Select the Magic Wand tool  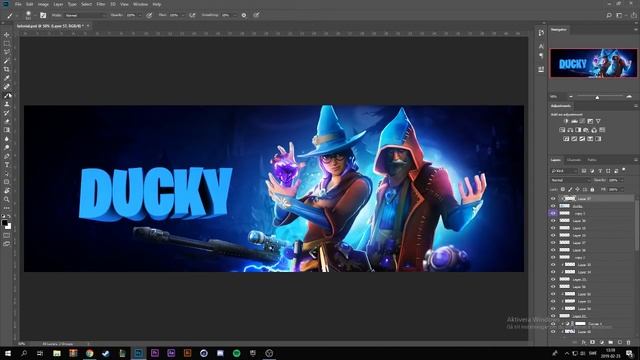point(7,61)
